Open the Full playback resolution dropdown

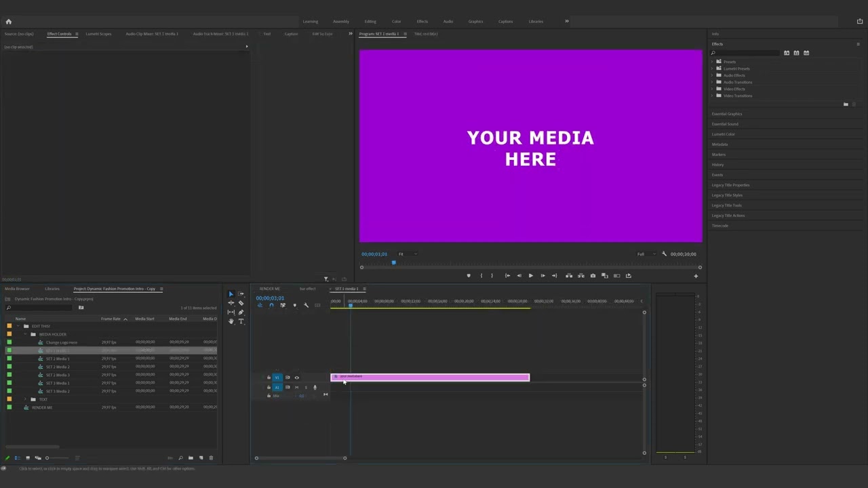click(x=646, y=254)
